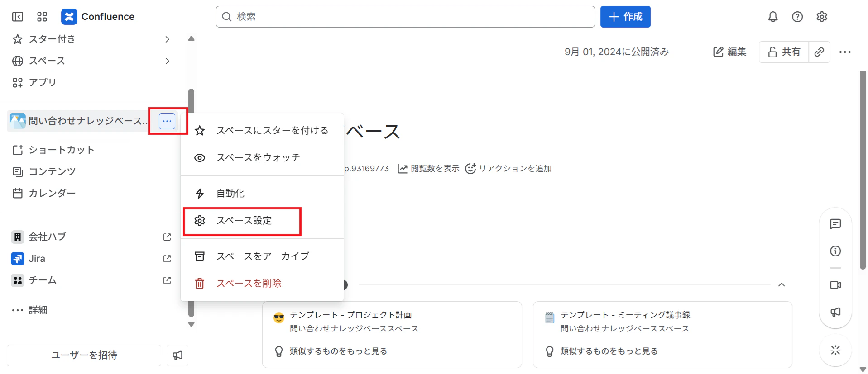The image size is (868, 374).
Task: Click the 9月 01, 2024に公開済み text
Action: point(617,52)
